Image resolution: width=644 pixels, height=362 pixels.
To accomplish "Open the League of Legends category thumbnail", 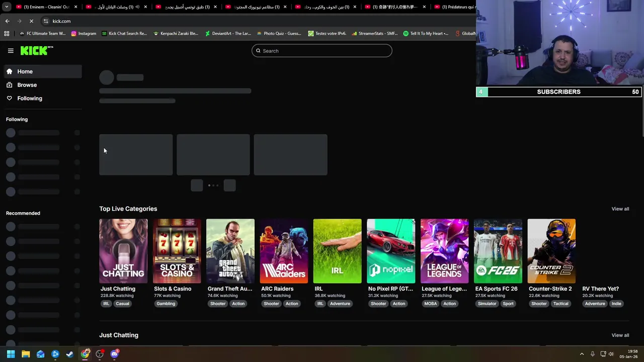I will point(444,251).
